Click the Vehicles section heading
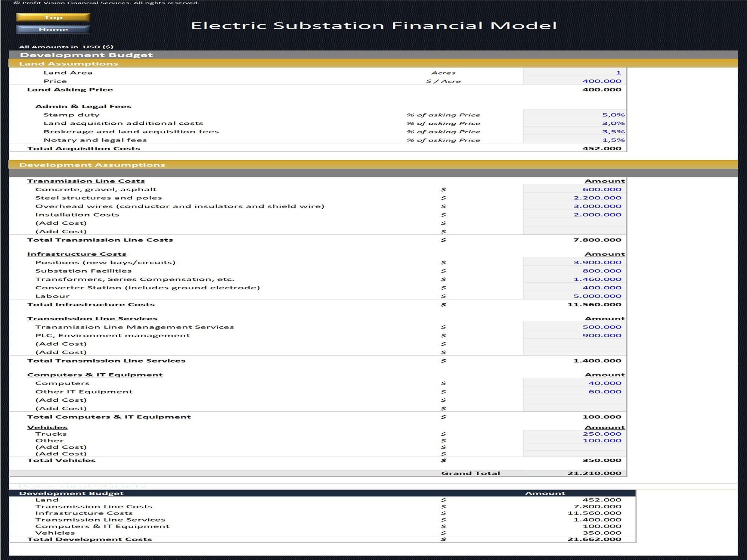This screenshot has height=560, width=747. click(47, 427)
